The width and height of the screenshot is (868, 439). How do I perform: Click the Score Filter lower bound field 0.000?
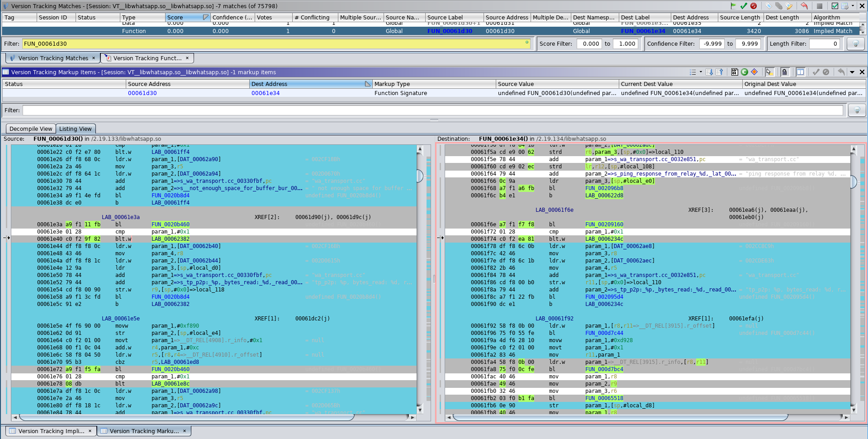click(589, 44)
